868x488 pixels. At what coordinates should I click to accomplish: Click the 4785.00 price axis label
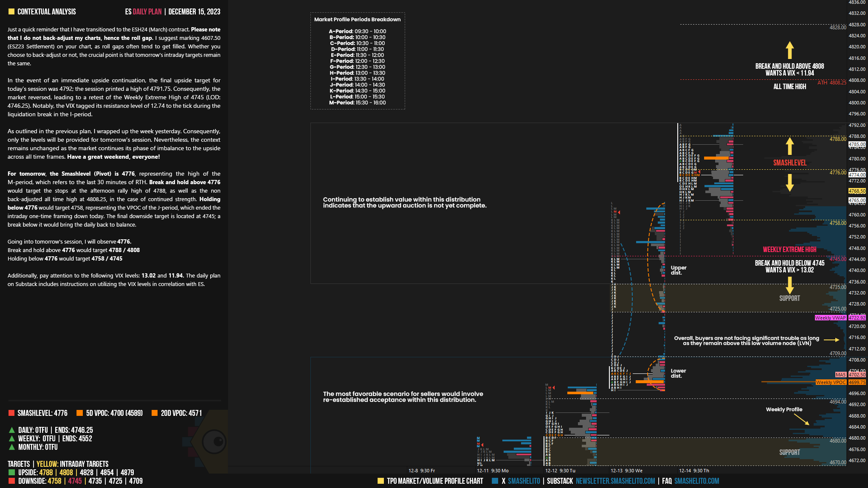point(857,144)
